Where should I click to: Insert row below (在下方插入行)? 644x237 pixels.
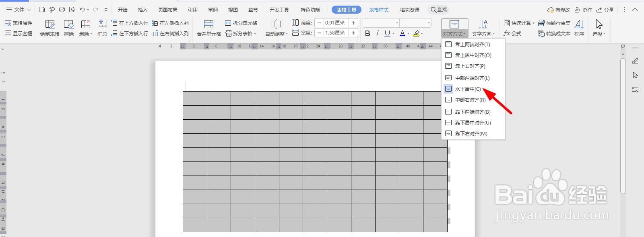tap(130, 34)
